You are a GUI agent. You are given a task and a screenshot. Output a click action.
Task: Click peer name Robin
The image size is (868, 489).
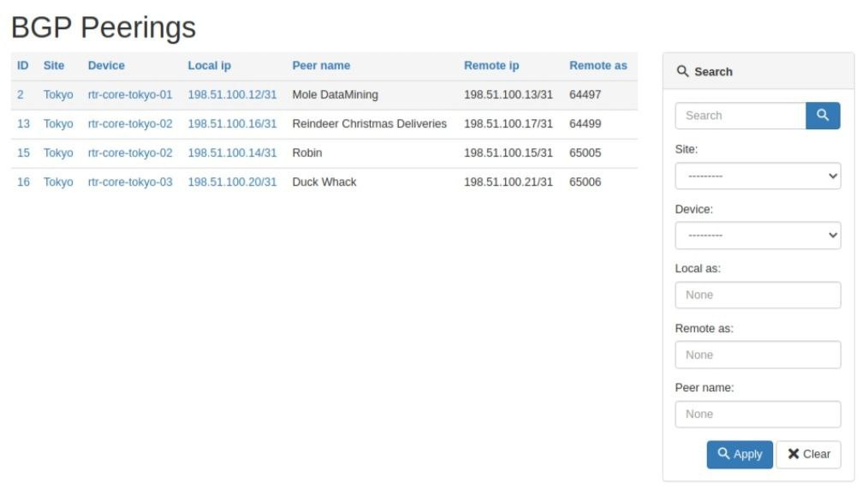(307, 152)
